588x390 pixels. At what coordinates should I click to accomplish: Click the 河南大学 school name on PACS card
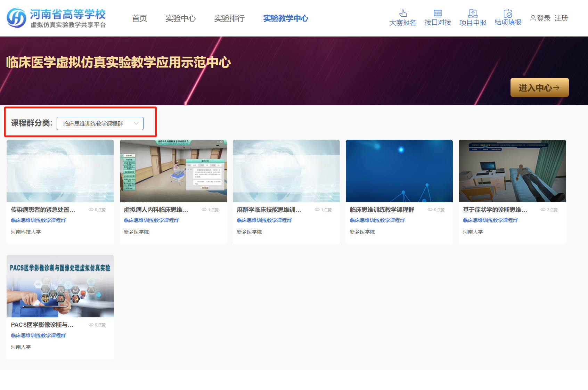tap(21, 347)
